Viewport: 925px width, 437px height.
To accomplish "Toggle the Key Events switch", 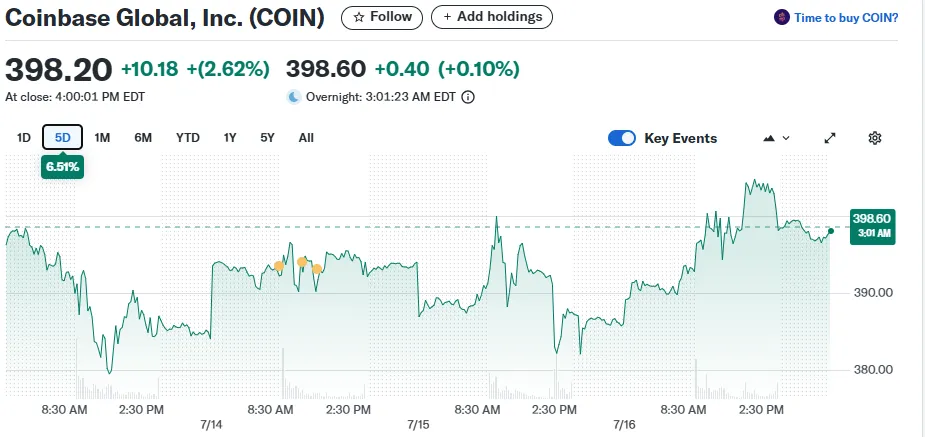I will point(622,138).
